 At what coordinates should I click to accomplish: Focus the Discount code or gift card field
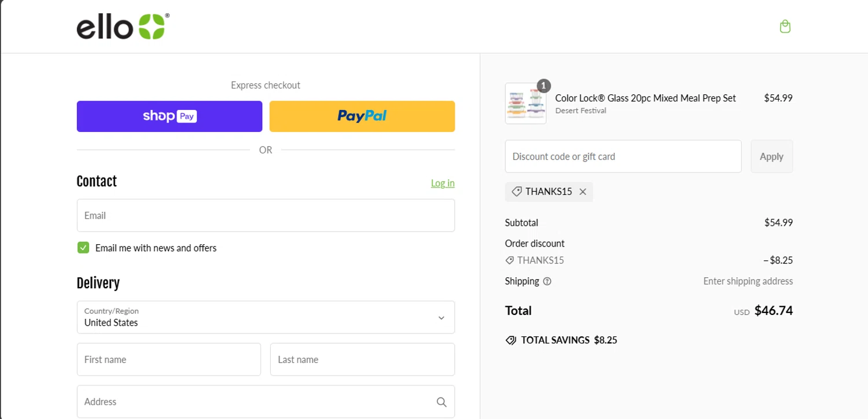(623, 156)
